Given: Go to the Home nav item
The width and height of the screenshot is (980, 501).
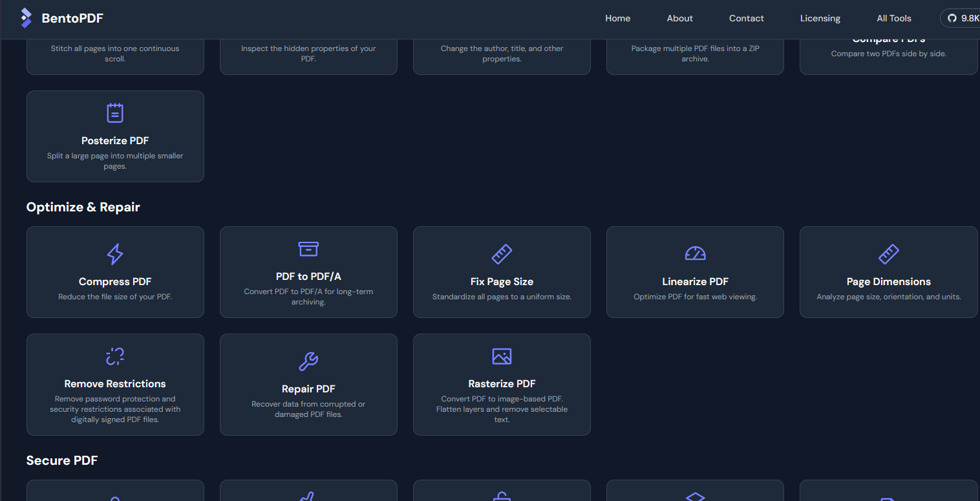Looking at the screenshot, I should point(617,18).
